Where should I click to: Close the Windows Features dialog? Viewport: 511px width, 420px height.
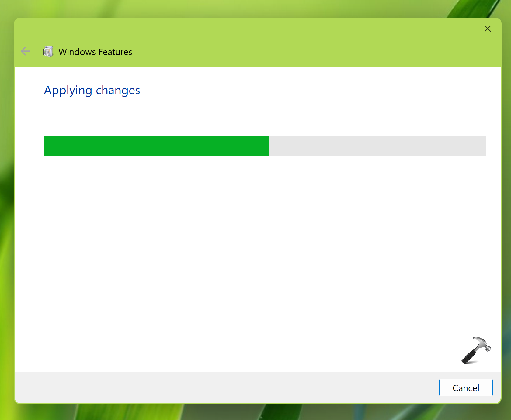pos(488,29)
